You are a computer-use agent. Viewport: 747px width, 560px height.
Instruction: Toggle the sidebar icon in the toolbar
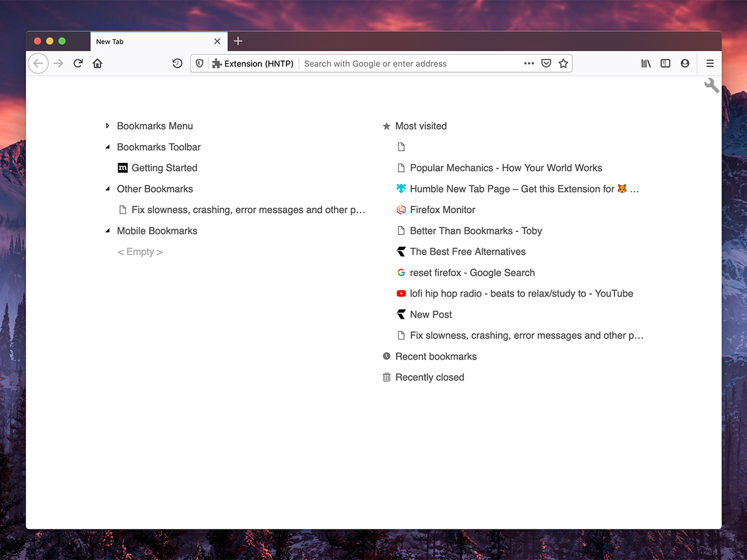pos(665,63)
